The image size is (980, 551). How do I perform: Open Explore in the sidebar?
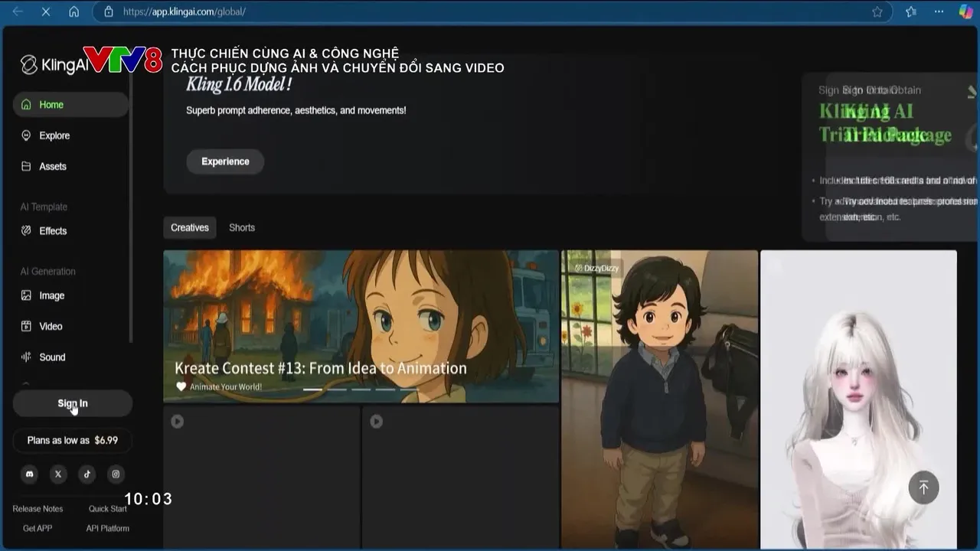click(54, 135)
